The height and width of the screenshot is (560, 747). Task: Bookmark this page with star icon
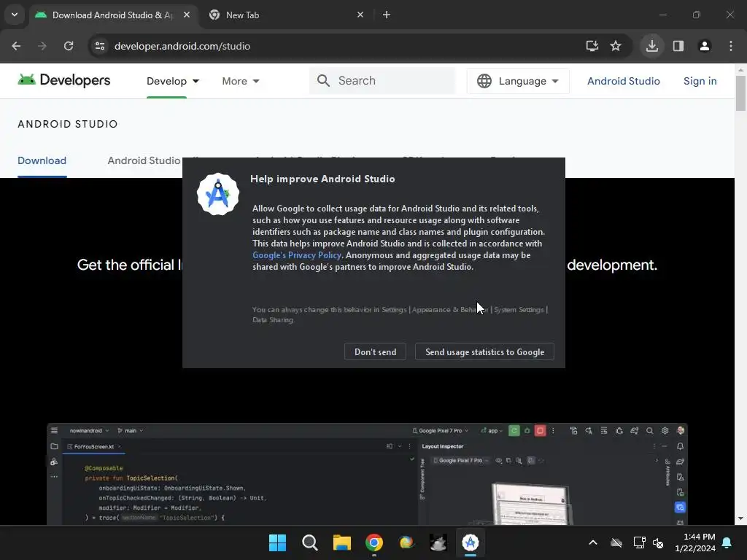tap(616, 46)
